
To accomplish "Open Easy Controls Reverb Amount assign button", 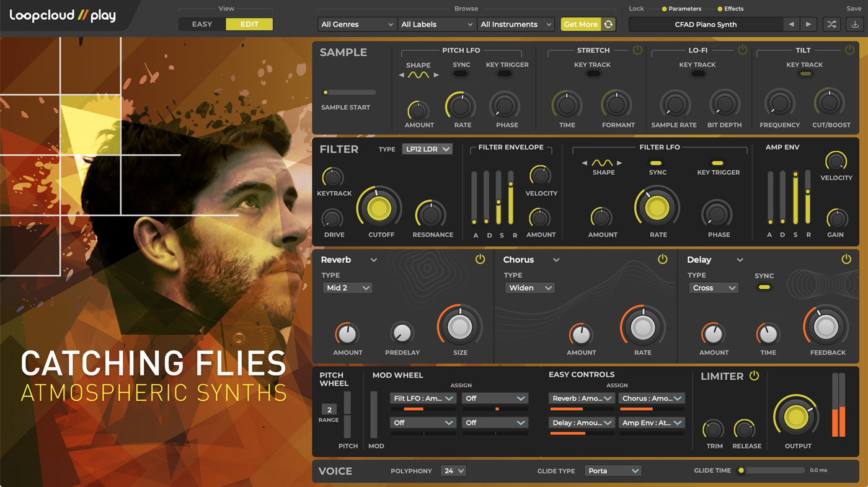I will tap(582, 398).
